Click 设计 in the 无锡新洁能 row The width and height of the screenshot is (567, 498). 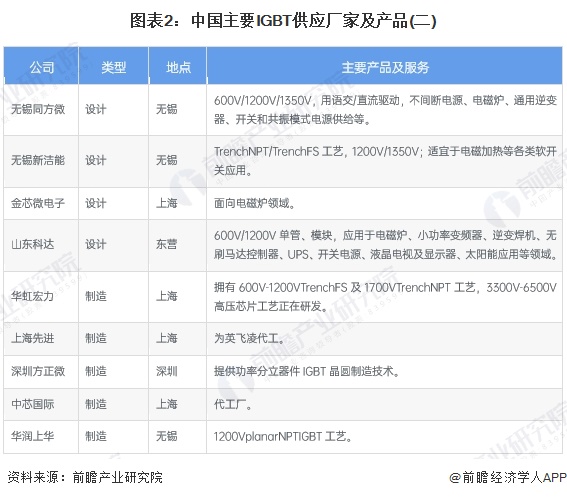pyautogui.click(x=96, y=160)
